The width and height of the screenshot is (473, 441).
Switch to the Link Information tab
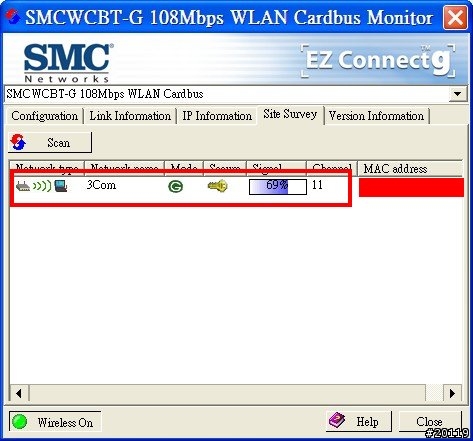tap(130, 116)
